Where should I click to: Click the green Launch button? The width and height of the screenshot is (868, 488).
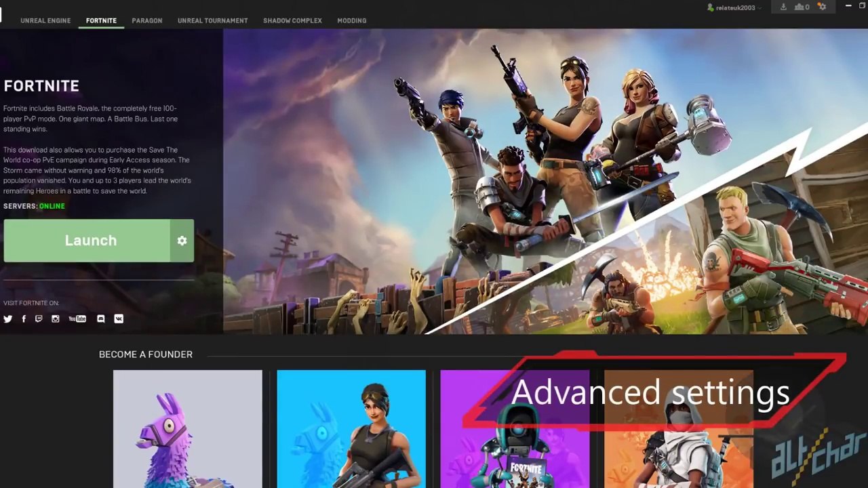coord(87,241)
